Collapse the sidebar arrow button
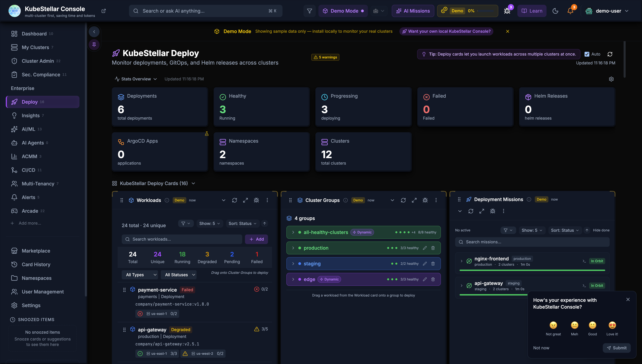The width and height of the screenshot is (642, 364). pos(94,32)
